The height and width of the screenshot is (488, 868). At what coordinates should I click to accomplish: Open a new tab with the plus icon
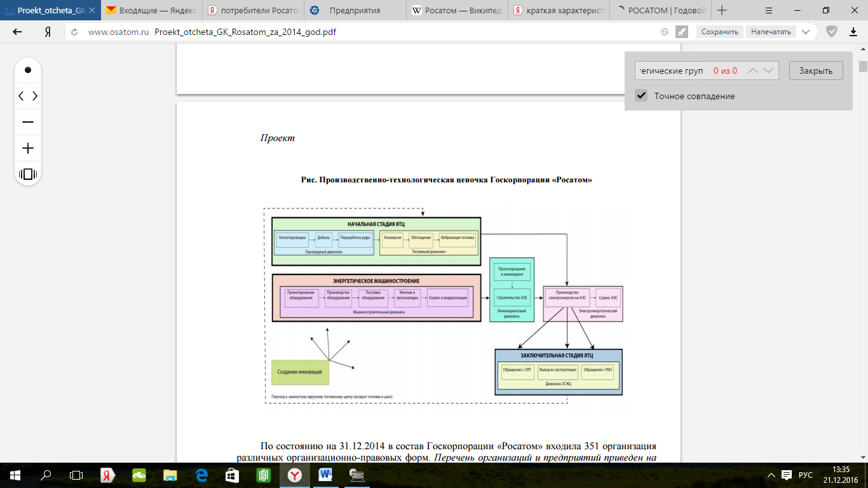(722, 10)
